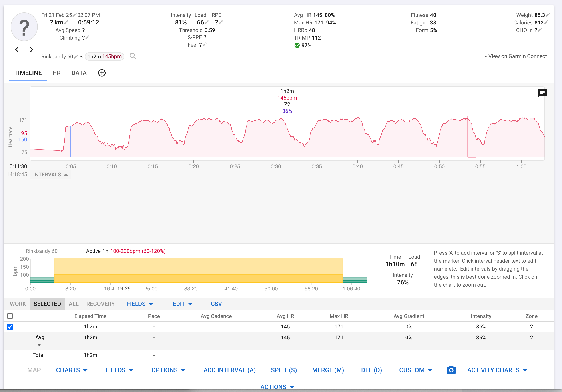Uncheck the 1h2m interval row checkbox
Image resolution: width=562 pixels, height=392 pixels.
(x=10, y=327)
